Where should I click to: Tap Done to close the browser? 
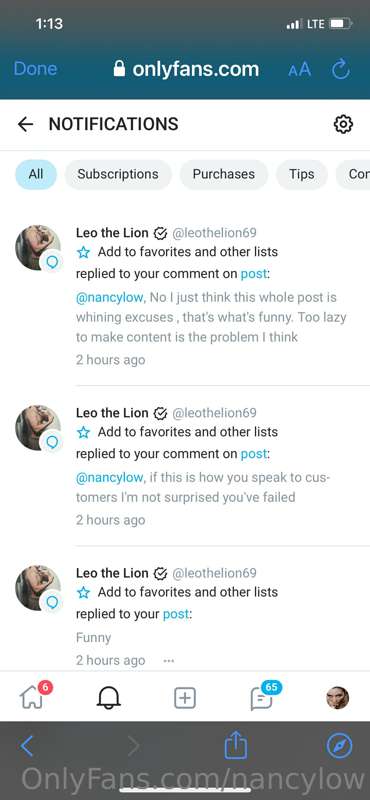35,69
